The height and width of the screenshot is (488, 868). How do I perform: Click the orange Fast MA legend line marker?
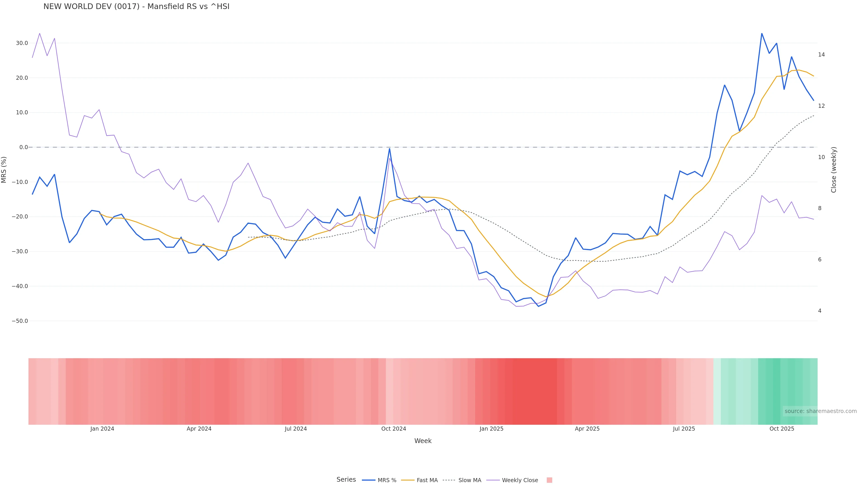point(408,480)
